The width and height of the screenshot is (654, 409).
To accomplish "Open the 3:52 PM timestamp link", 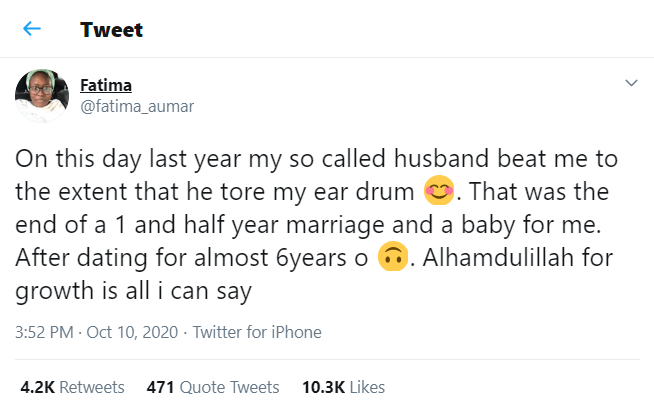I will point(43,332).
